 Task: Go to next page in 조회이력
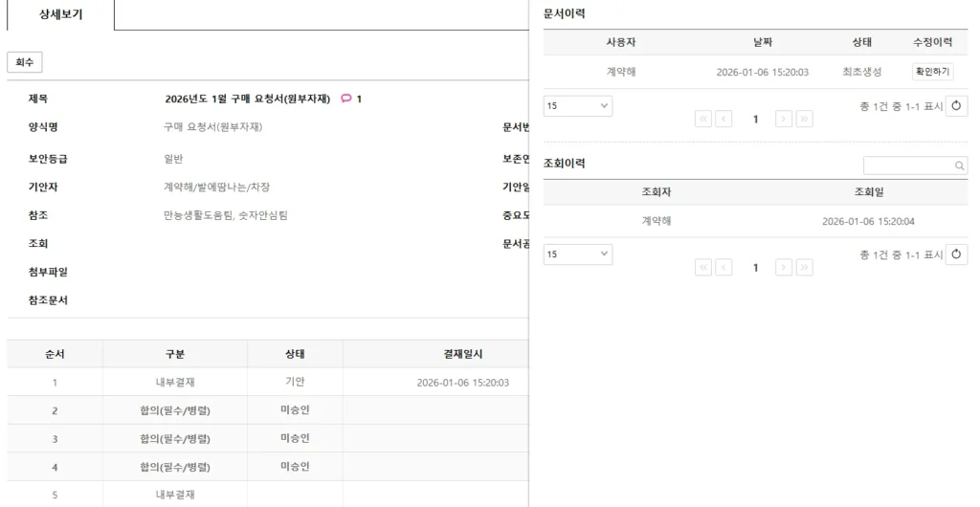pos(784,267)
